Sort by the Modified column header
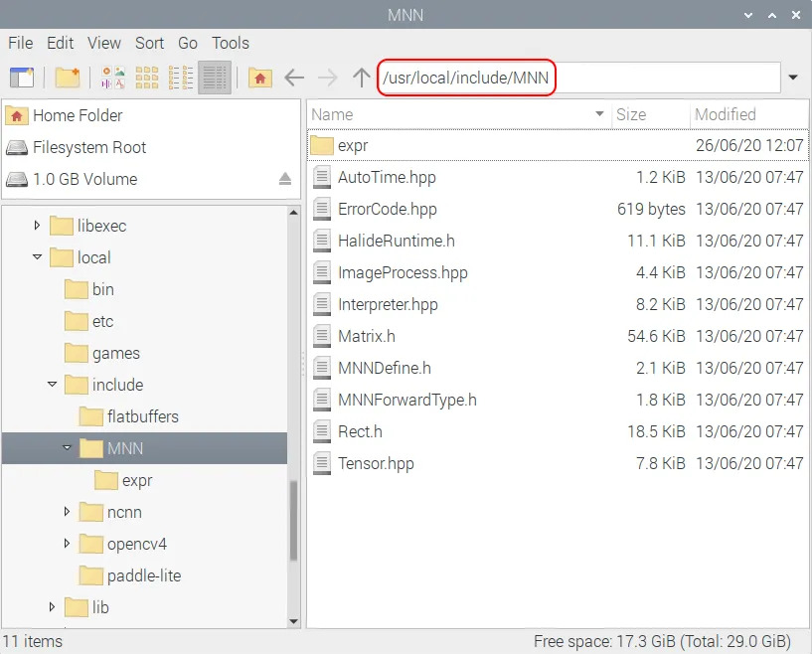 click(x=748, y=114)
